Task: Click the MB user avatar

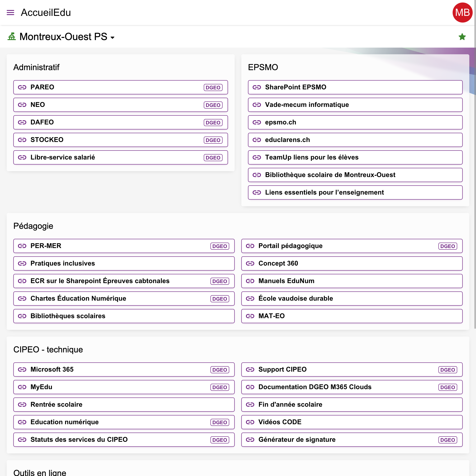Action: tap(462, 13)
